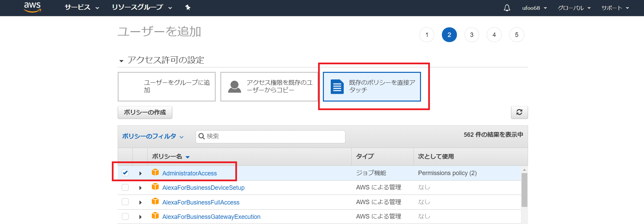Check the AlexaForBusinessFullAccess checkbox
The height and width of the screenshot is (224, 644).
point(125,202)
